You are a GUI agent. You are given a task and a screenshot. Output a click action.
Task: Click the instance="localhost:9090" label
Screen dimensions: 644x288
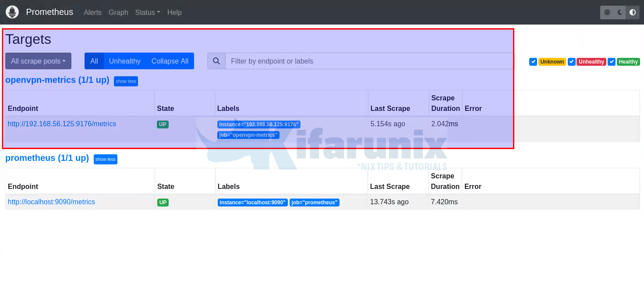coord(253,203)
